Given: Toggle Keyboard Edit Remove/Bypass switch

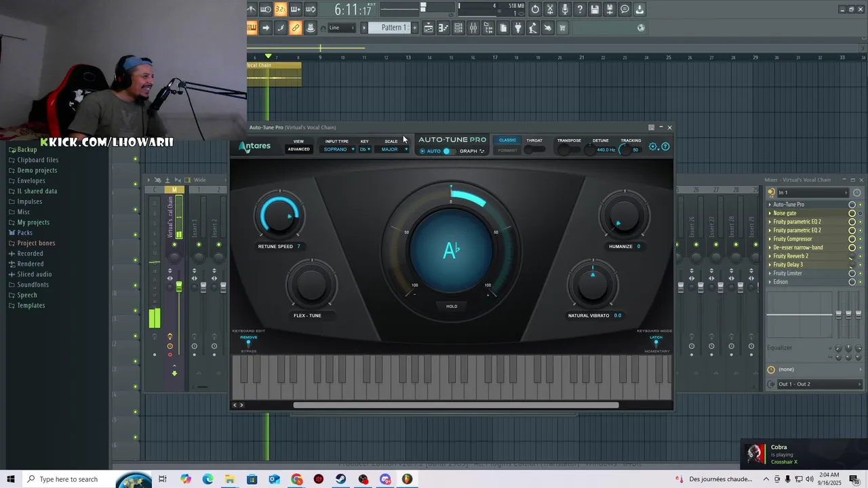Looking at the screenshot, I should [x=248, y=344].
